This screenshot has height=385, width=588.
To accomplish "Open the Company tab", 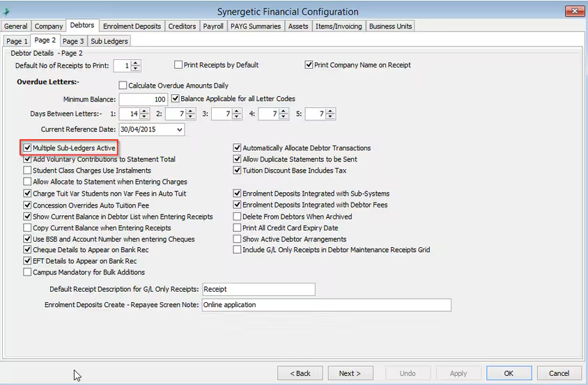I will [x=49, y=26].
